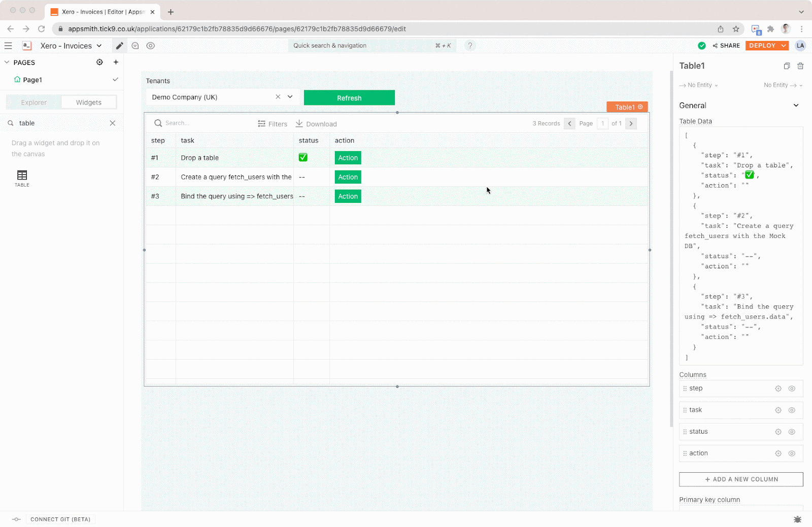Open preview mode eye icon
This screenshot has height=527, width=812.
(150, 46)
